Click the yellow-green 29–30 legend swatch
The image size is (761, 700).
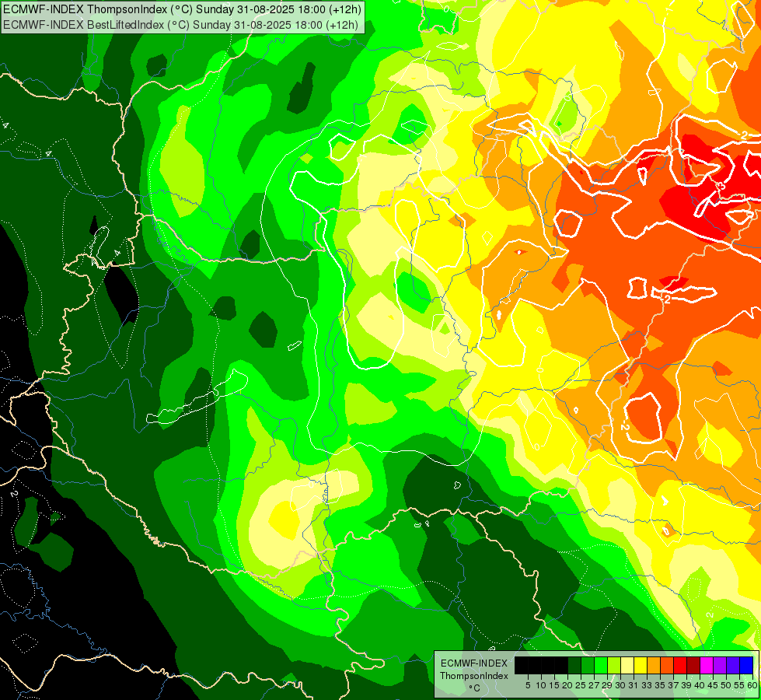(x=614, y=665)
